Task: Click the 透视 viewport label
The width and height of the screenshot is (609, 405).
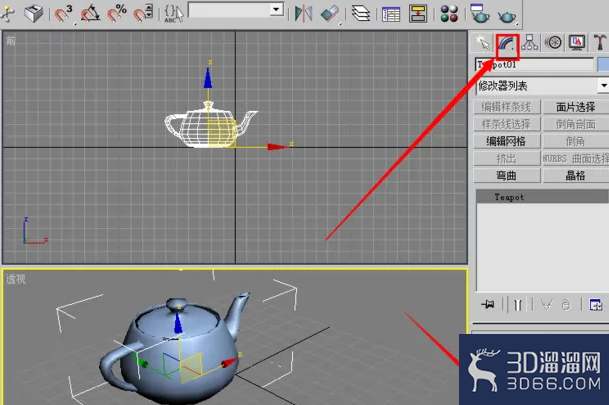Action: coord(16,279)
